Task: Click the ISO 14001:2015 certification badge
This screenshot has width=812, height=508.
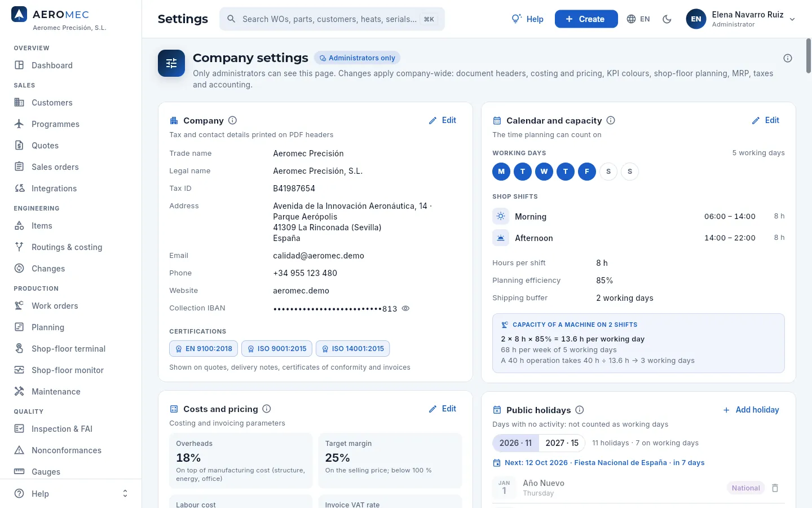Action: (352, 349)
